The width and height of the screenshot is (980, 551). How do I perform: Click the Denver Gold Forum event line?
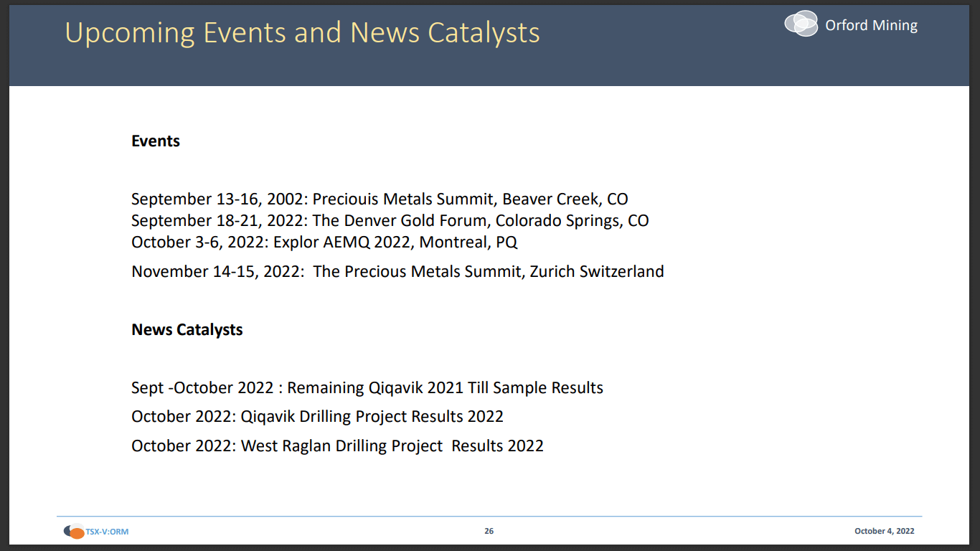pyautogui.click(x=390, y=220)
